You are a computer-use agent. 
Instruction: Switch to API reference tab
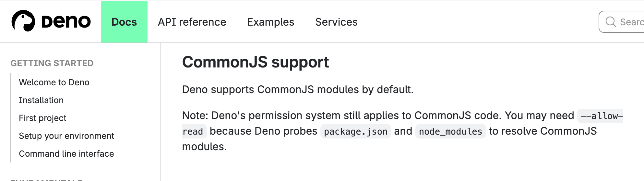(192, 22)
